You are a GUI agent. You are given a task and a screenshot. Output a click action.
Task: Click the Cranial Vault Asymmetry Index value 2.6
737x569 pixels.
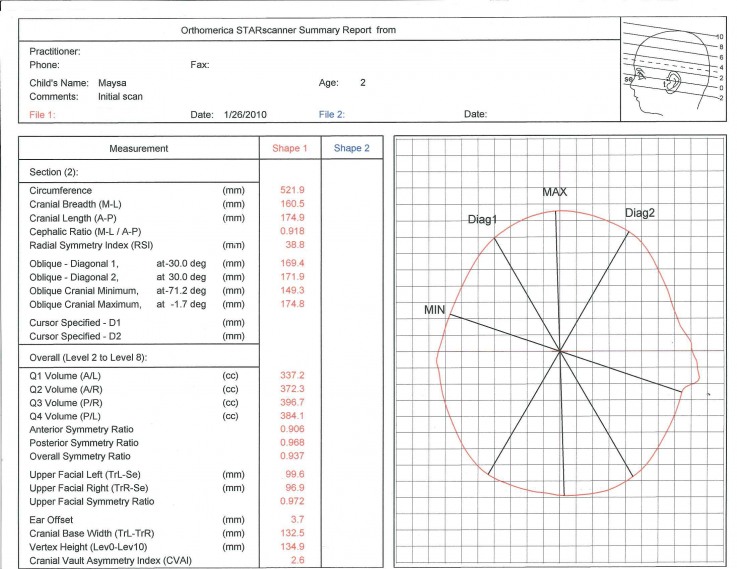pyautogui.click(x=298, y=560)
